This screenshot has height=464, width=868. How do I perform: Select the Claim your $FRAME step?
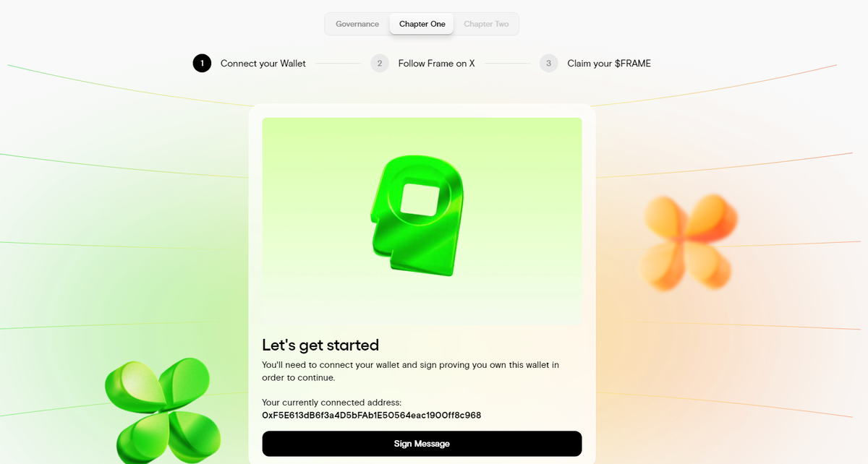609,64
